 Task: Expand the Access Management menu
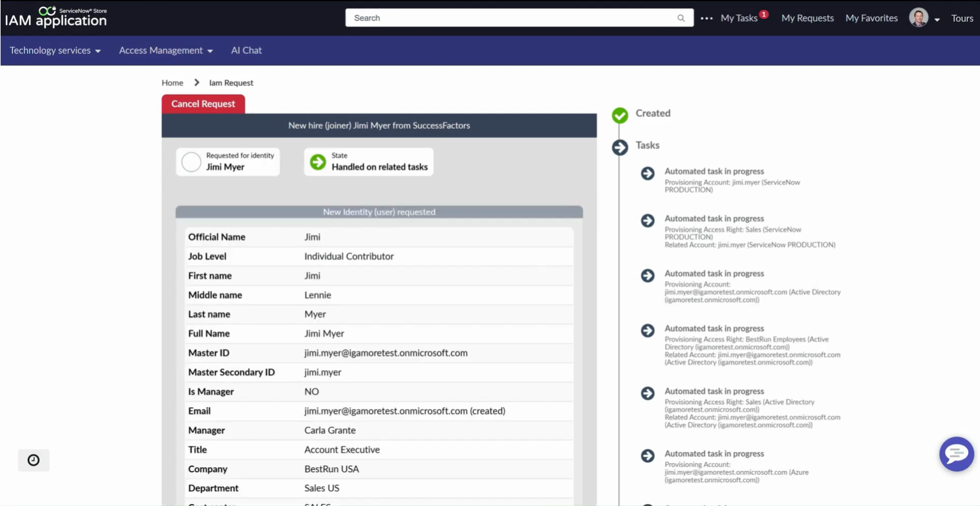pyautogui.click(x=166, y=51)
